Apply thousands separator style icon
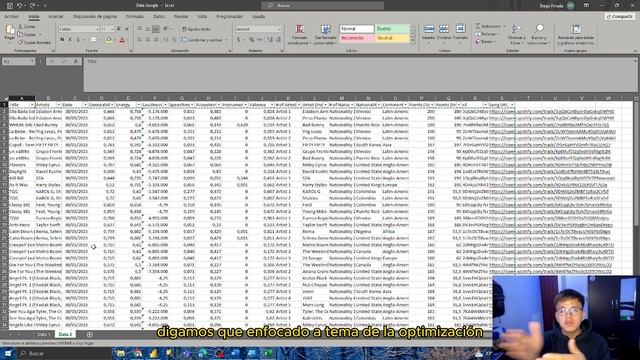The image size is (640, 360). click(260, 40)
